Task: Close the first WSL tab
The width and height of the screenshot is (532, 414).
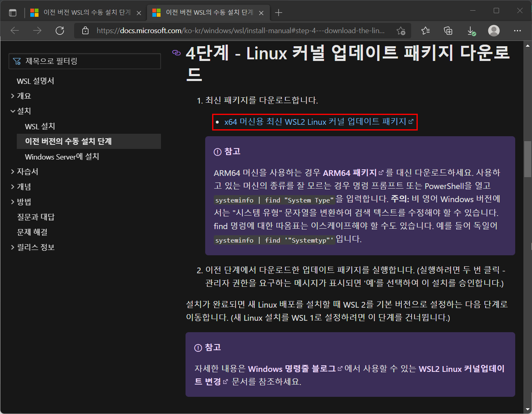Action: 139,13
